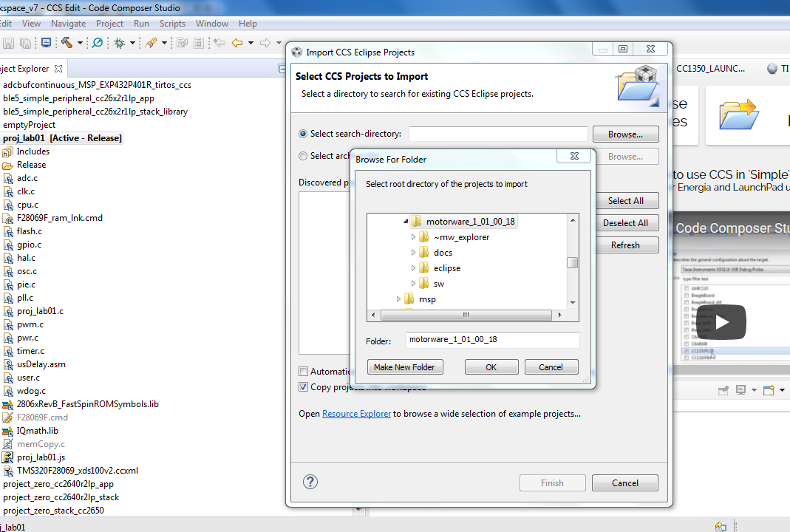Click folder tree scroll-down arrow
Screen dimensions: 790x532
click(x=573, y=302)
